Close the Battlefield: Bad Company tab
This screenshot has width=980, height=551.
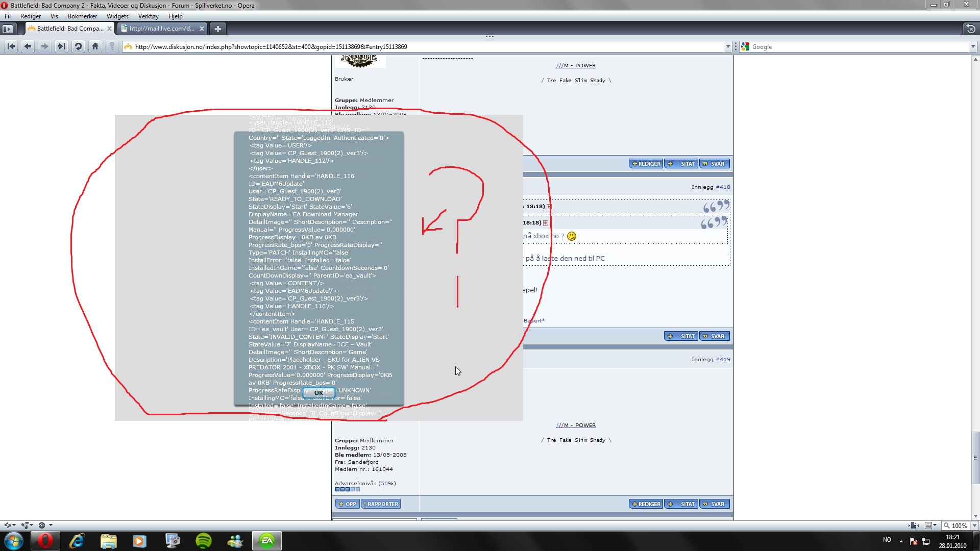tap(109, 29)
